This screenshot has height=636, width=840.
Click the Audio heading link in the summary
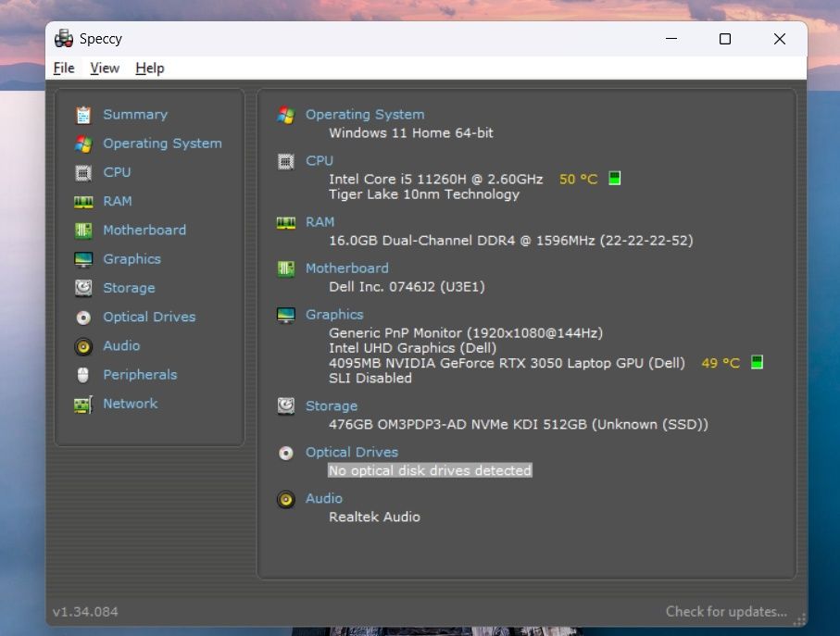pyautogui.click(x=324, y=498)
